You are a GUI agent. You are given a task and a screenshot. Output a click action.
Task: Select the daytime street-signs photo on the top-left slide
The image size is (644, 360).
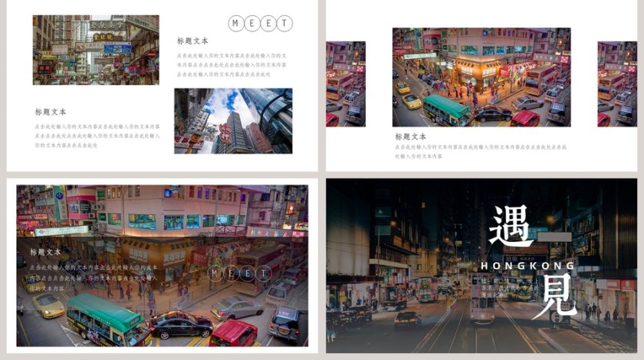(96, 50)
